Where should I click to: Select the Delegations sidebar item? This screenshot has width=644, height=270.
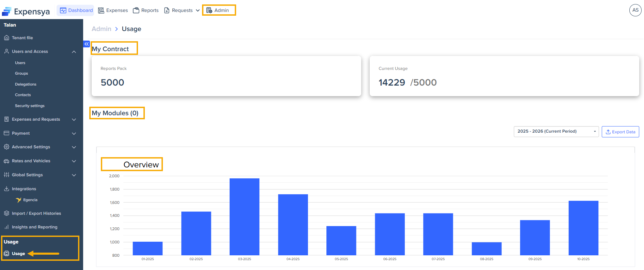click(26, 84)
